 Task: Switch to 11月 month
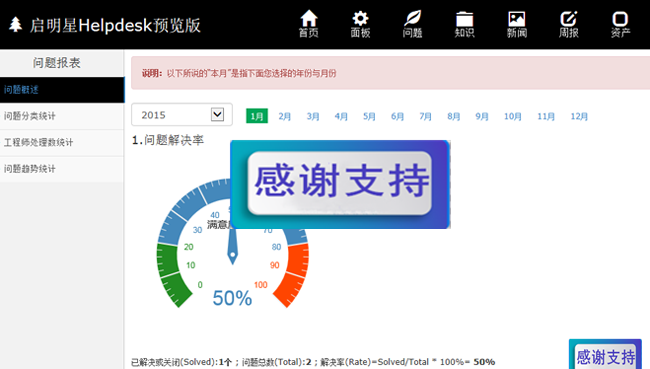pyautogui.click(x=546, y=117)
